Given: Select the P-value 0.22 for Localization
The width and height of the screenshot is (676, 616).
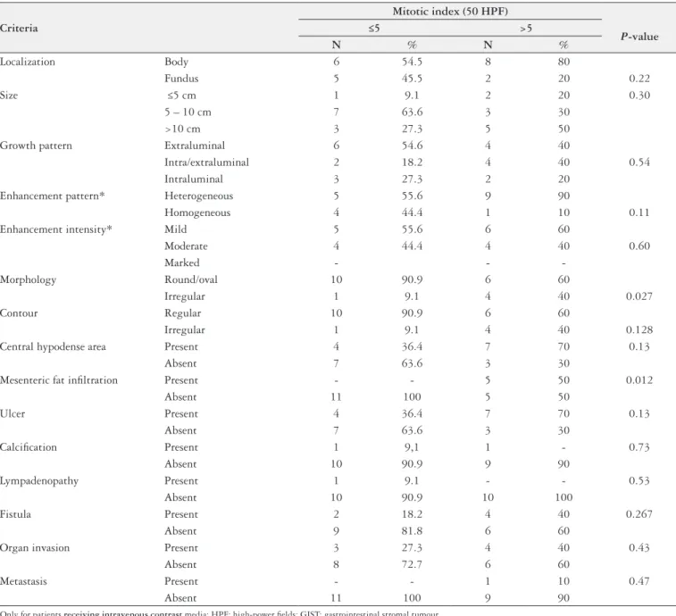Looking at the screenshot, I should (638, 79).
